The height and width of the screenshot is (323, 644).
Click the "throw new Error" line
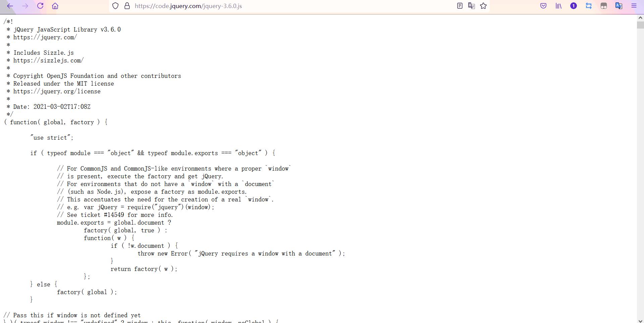click(x=241, y=253)
